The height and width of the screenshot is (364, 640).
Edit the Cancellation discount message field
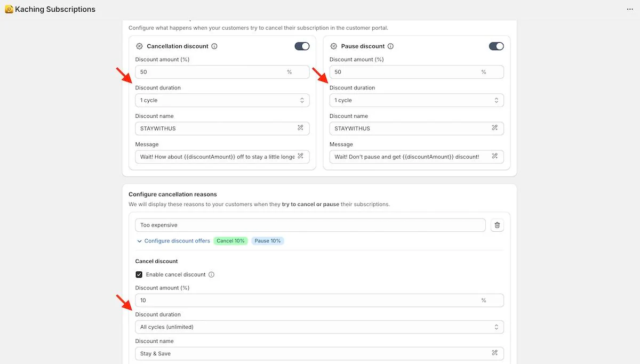(222, 157)
